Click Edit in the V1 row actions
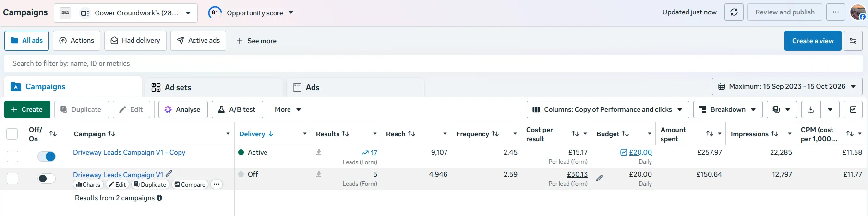The width and height of the screenshot is (868, 216). pyautogui.click(x=117, y=184)
